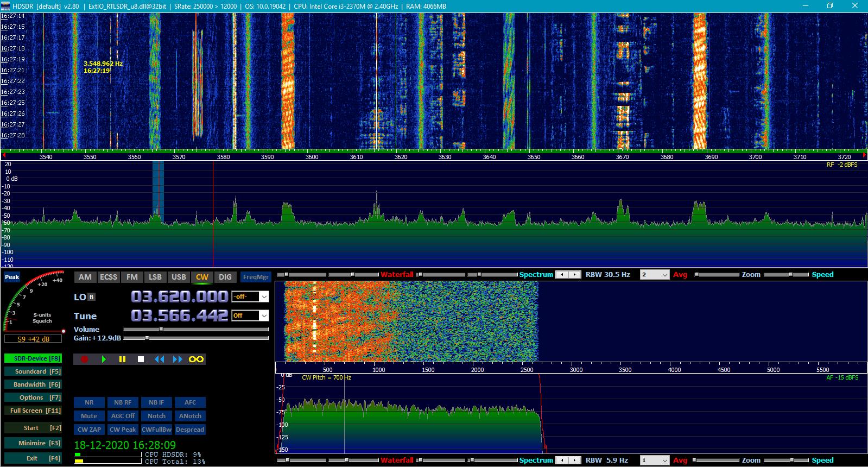Click the upper Zoom slider
Viewport: 868px width, 467px height.
(717, 275)
